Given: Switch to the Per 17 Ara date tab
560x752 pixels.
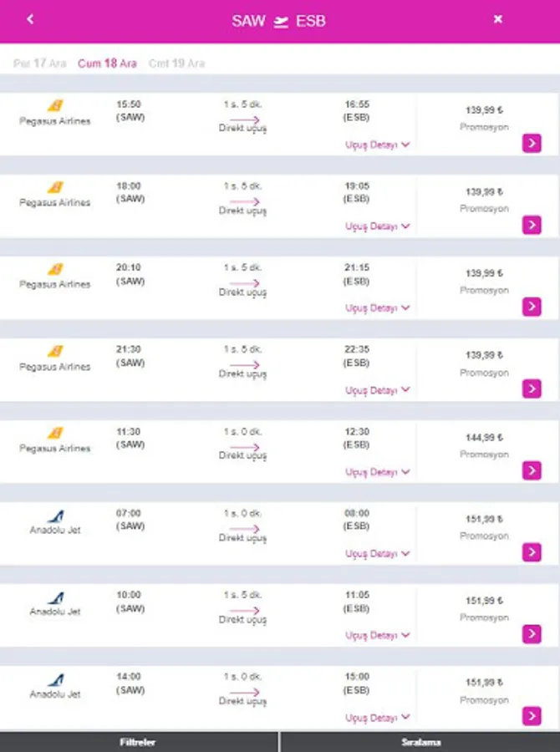Looking at the screenshot, I should (x=40, y=64).
